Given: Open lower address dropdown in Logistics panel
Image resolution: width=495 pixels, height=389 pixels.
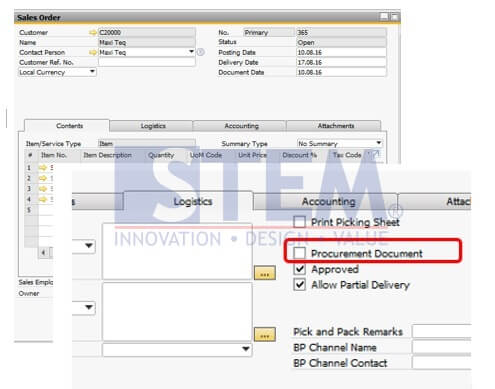Looking at the screenshot, I should pyautogui.click(x=88, y=307).
